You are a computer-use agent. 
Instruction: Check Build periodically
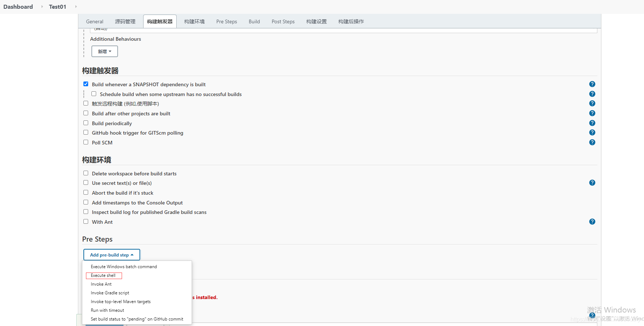(x=86, y=123)
